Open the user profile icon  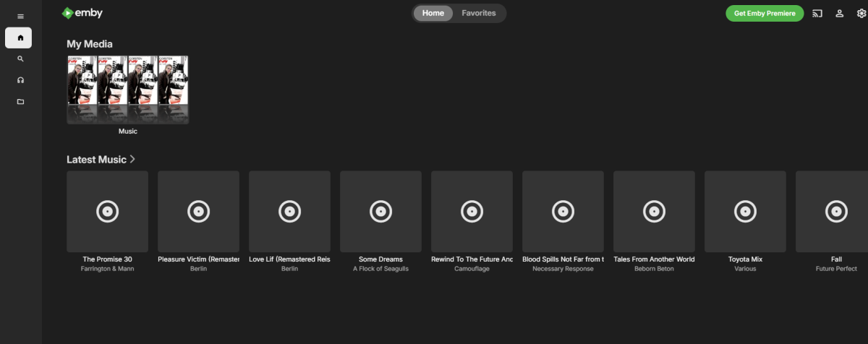[840, 13]
